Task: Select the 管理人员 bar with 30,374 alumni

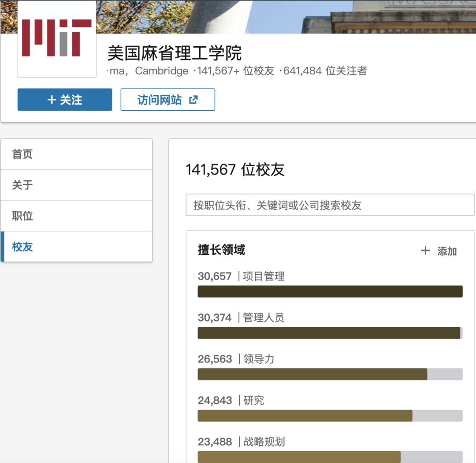Action: tap(330, 332)
